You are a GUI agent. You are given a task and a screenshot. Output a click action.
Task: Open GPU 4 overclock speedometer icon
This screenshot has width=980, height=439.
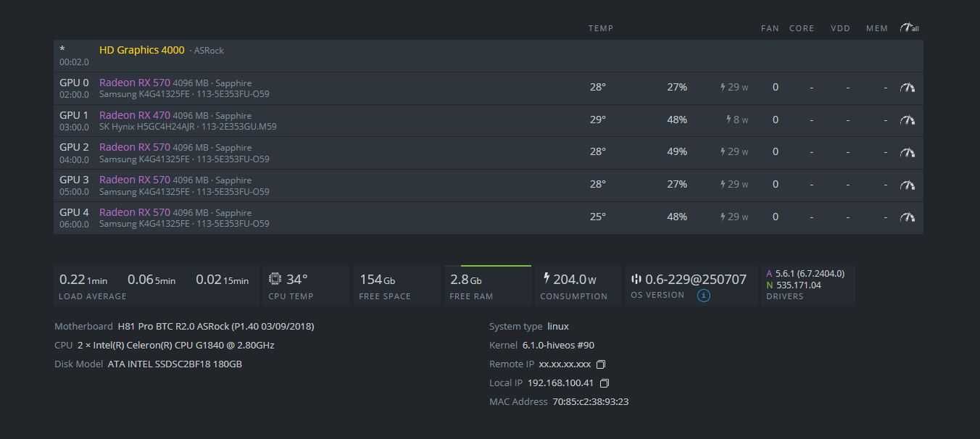point(908,217)
